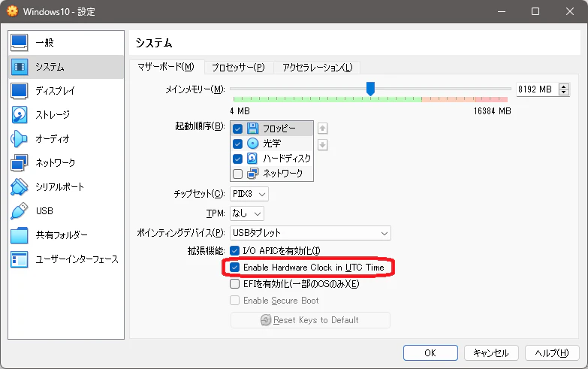Click the USB plug icon

point(19,211)
